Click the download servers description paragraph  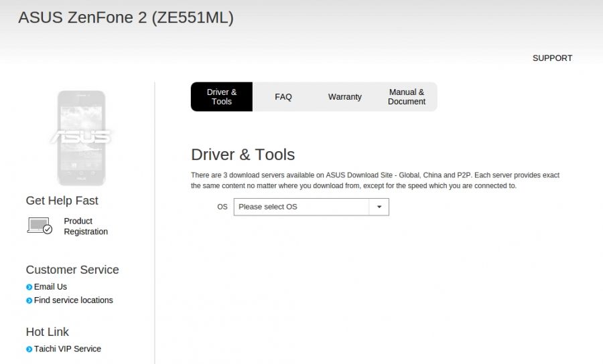(375, 181)
